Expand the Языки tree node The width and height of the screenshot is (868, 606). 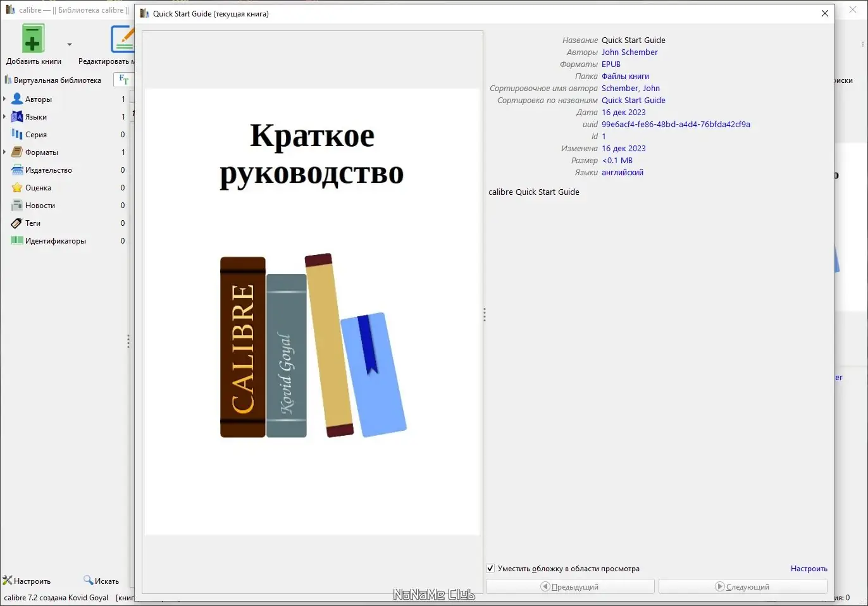[x=5, y=117]
